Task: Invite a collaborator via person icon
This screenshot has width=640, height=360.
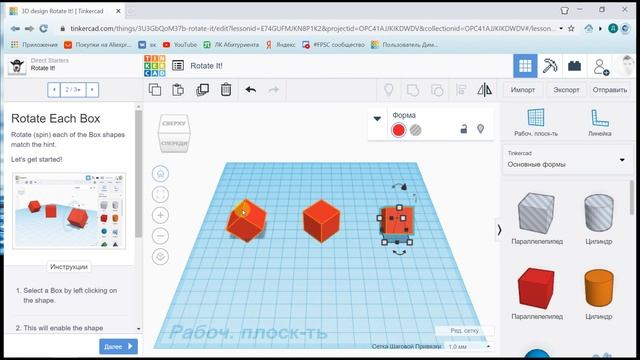Action: [601, 67]
